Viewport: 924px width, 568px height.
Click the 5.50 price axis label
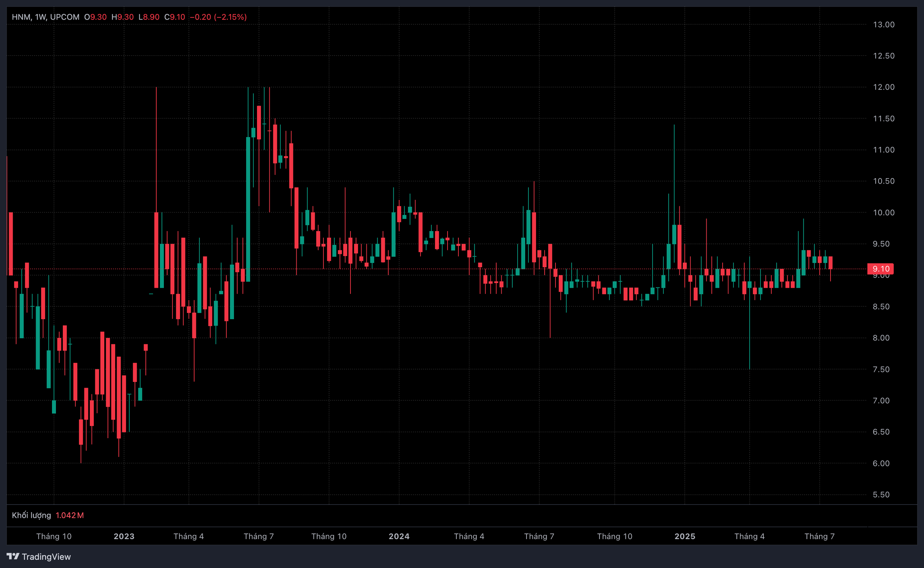881,494
